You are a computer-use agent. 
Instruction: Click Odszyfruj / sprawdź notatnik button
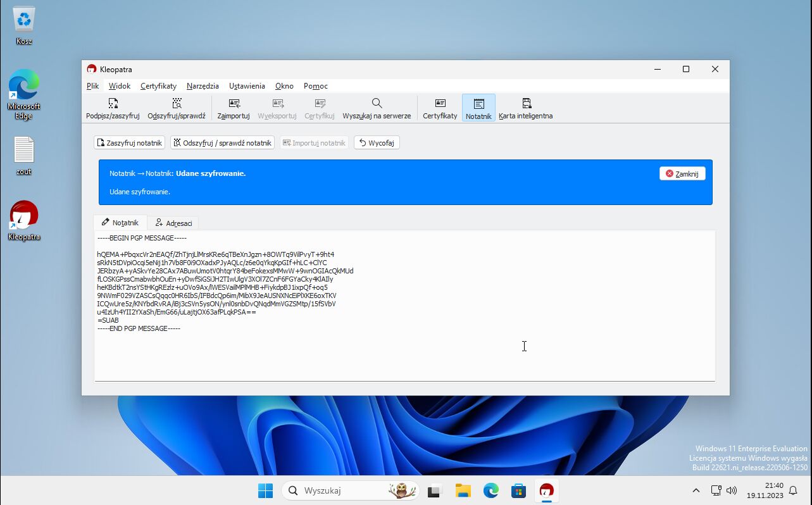tap(222, 143)
